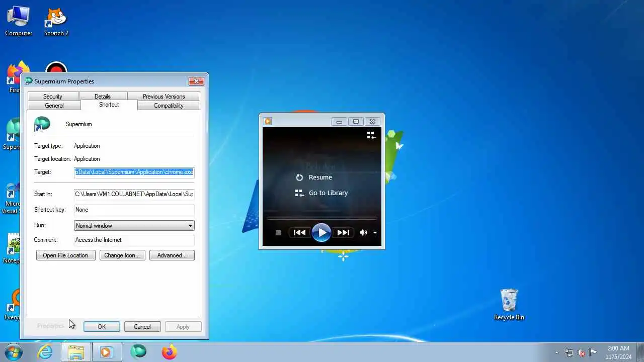
Task: Open Windows Explorer from taskbar
Action: tap(76, 352)
